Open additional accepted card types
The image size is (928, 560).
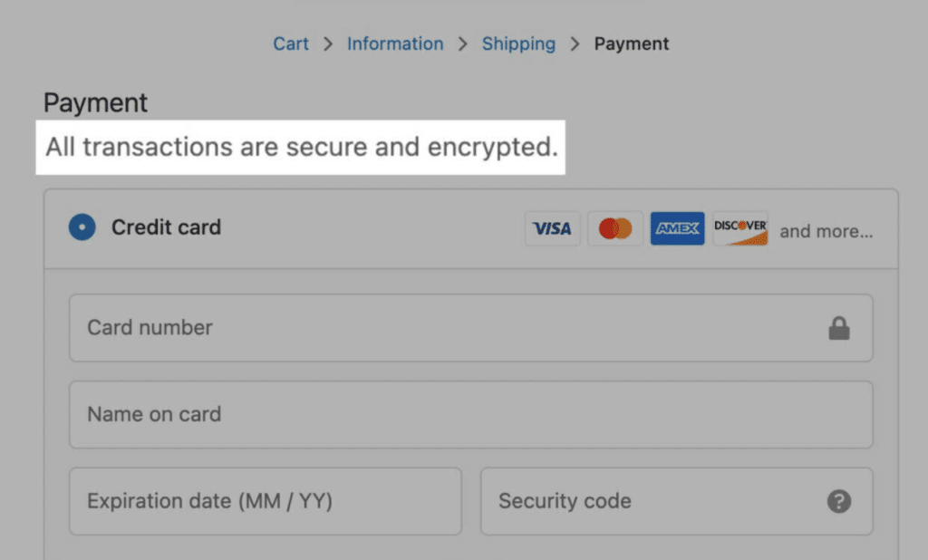click(x=826, y=231)
